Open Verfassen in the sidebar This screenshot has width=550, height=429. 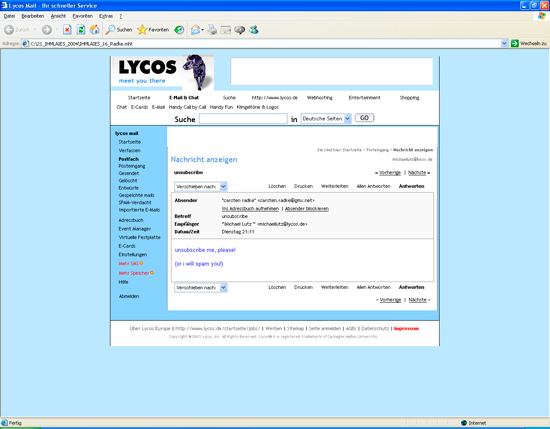click(129, 150)
